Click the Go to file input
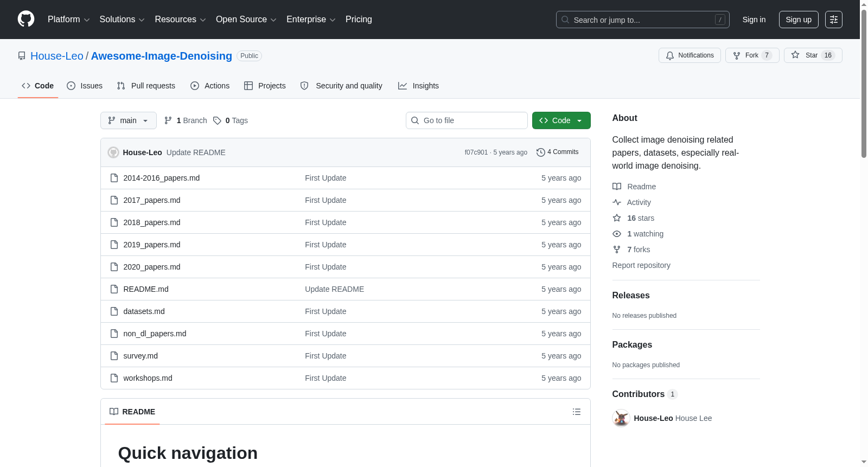Screen dimensions: 868x467 467,120
